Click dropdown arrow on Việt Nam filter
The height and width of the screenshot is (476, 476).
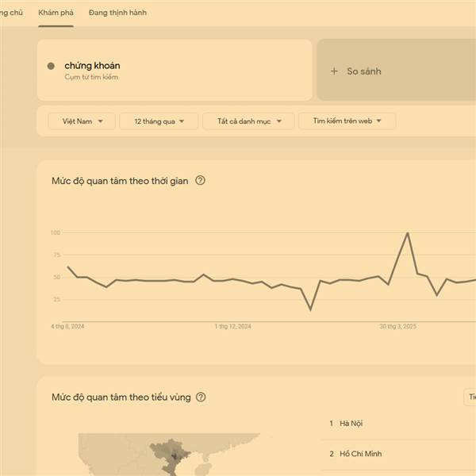coord(100,121)
